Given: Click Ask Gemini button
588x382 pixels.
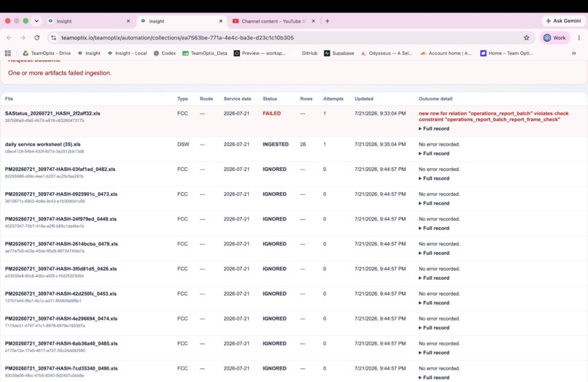Looking at the screenshot, I should pos(563,21).
